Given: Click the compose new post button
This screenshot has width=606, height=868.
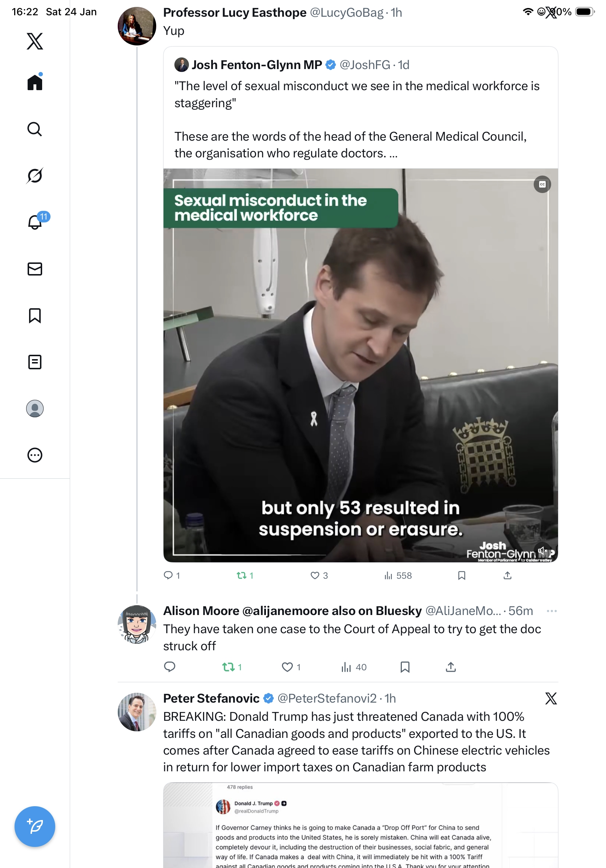Looking at the screenshot, I should click(35, 827).
